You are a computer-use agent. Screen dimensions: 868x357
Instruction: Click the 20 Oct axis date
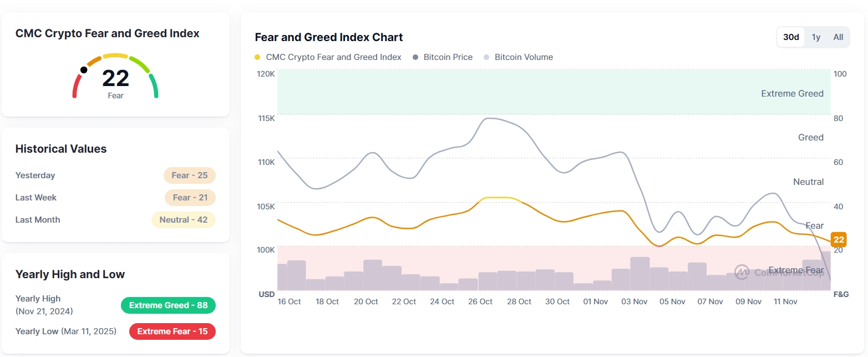pos(366,301)
